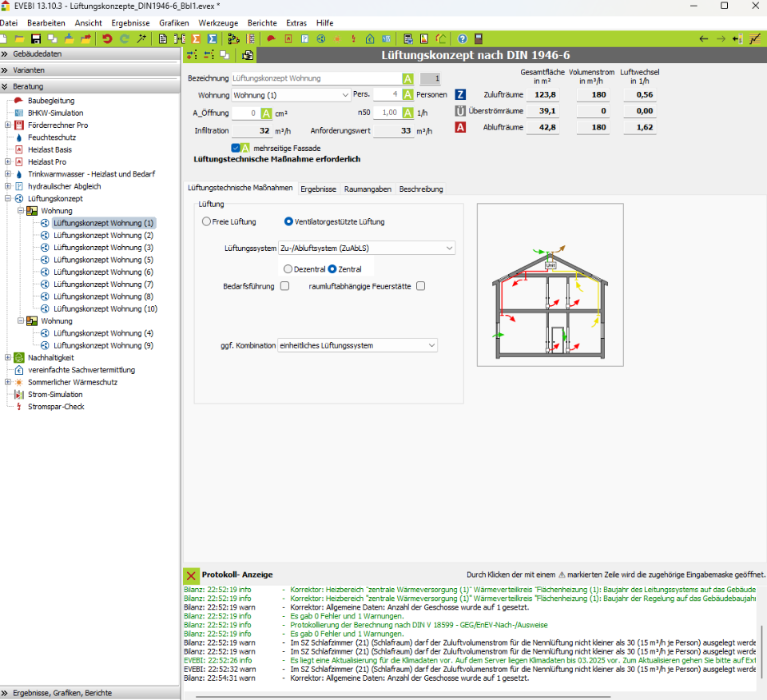
Task: Open the Lüftungssystem dropdown
Action: [366, 249]
